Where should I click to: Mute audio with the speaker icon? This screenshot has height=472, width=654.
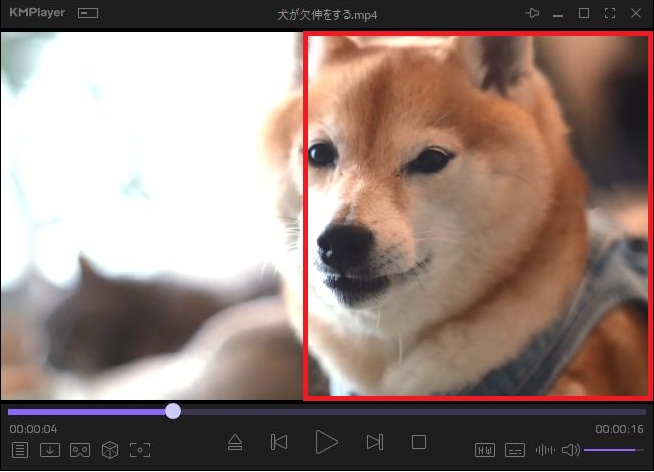point(570,450)
